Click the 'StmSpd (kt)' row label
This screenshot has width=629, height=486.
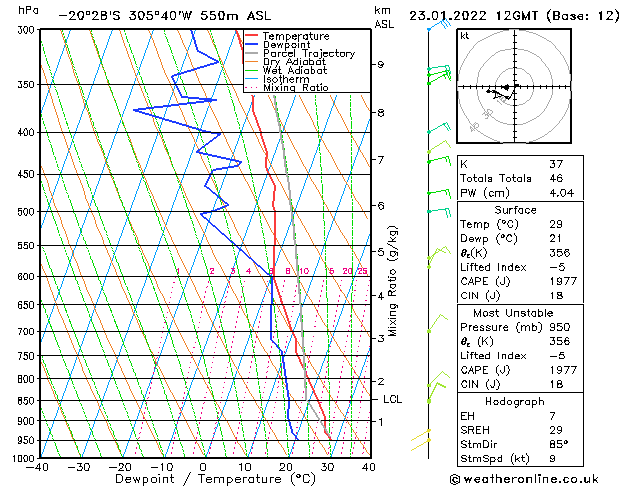[494, 459]
